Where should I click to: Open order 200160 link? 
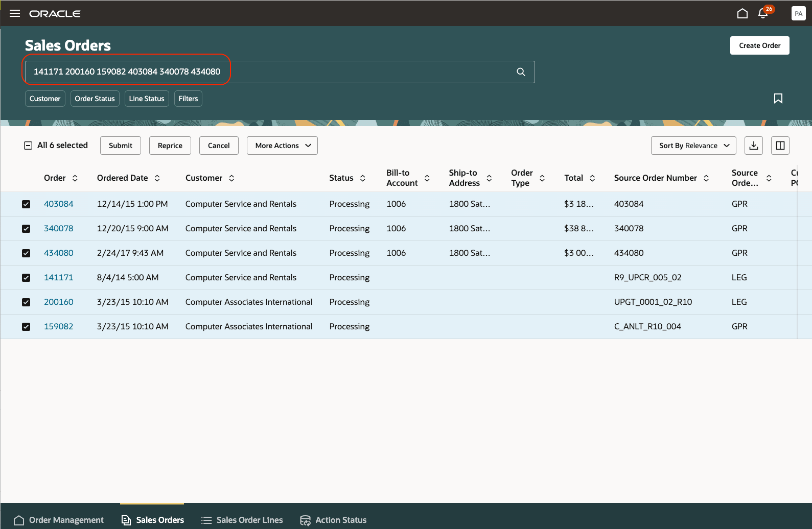pyautogui.click(x=59, y=302)
